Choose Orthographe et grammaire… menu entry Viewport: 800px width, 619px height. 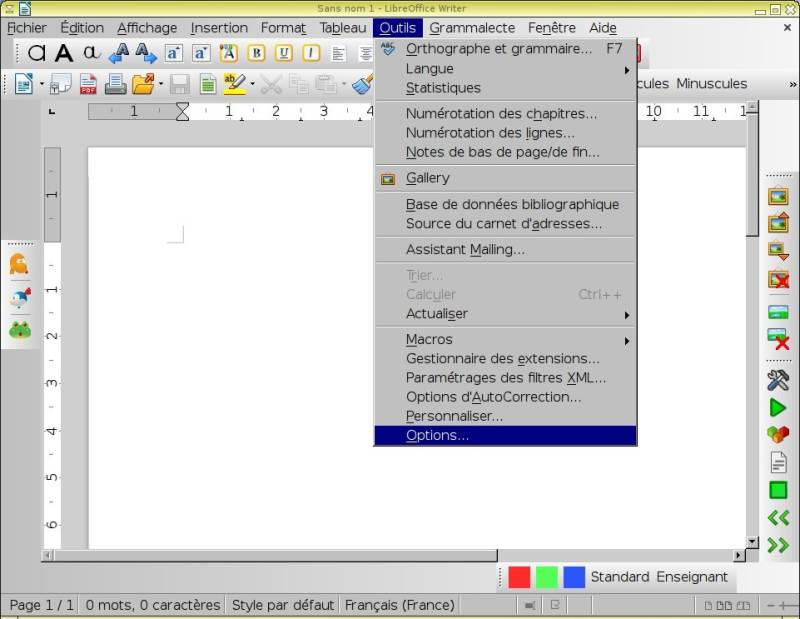click(505, 49)
